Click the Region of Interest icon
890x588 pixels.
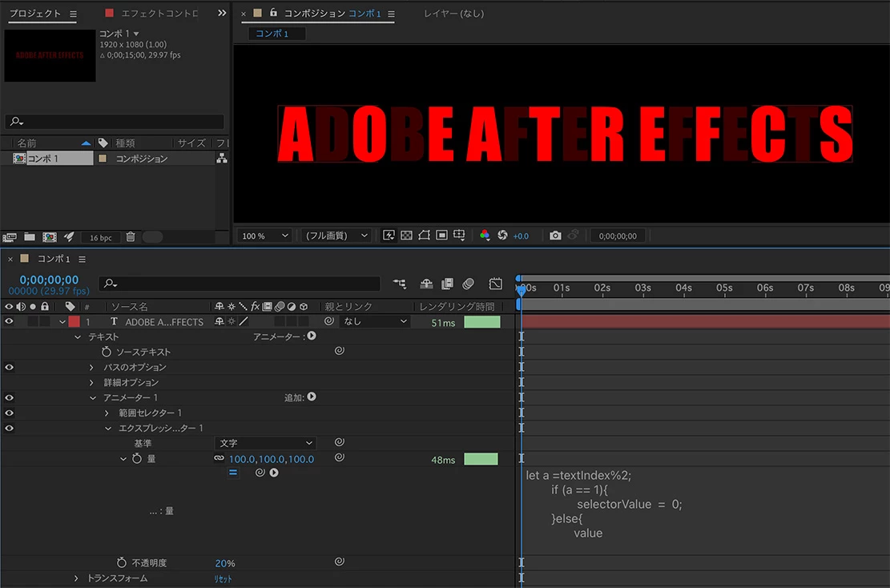[441, 235]
